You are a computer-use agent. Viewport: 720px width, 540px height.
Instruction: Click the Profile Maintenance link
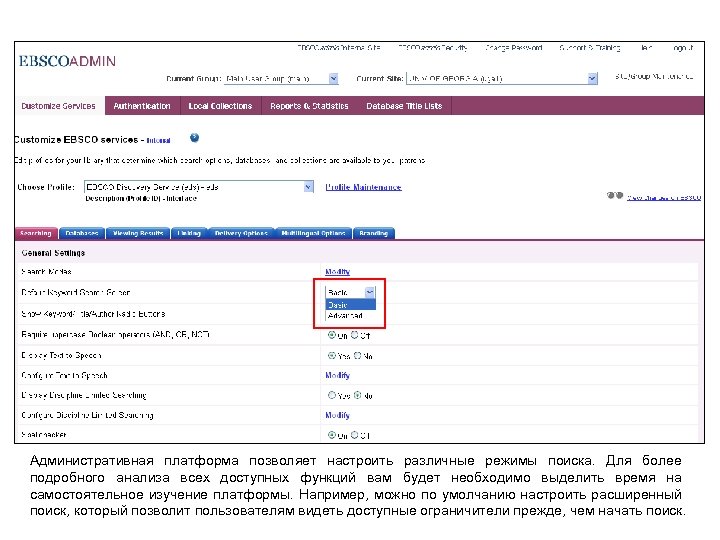[x=364, y=187]
